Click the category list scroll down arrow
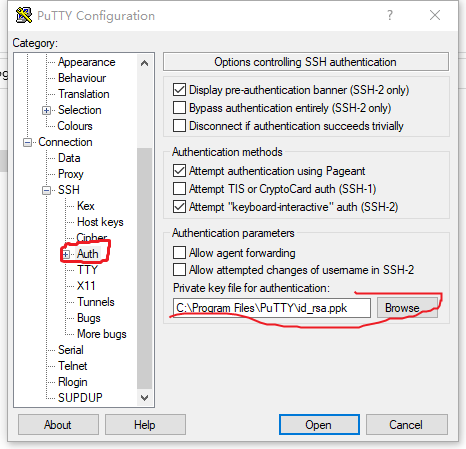Image resolution: width=466 pixels, height=449 pixels. [144, 398]
